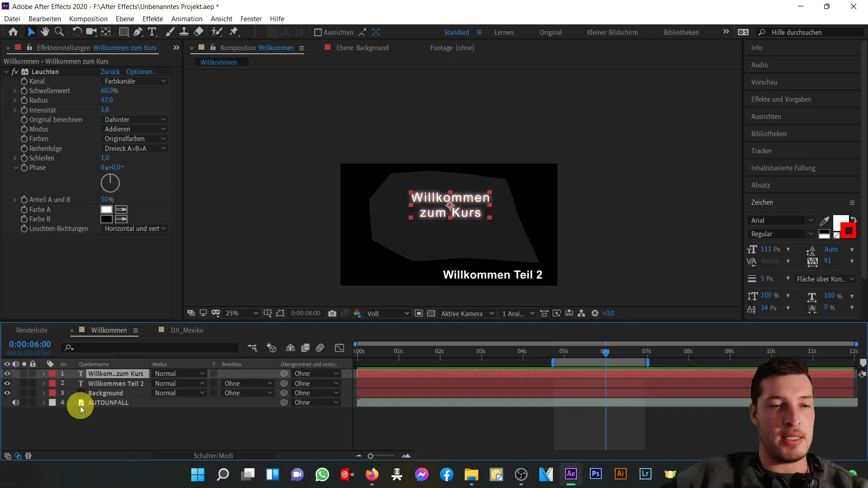Click the current time display 0:00:06:00
This screenshot has height=488, width=868.
click(30, 344)
